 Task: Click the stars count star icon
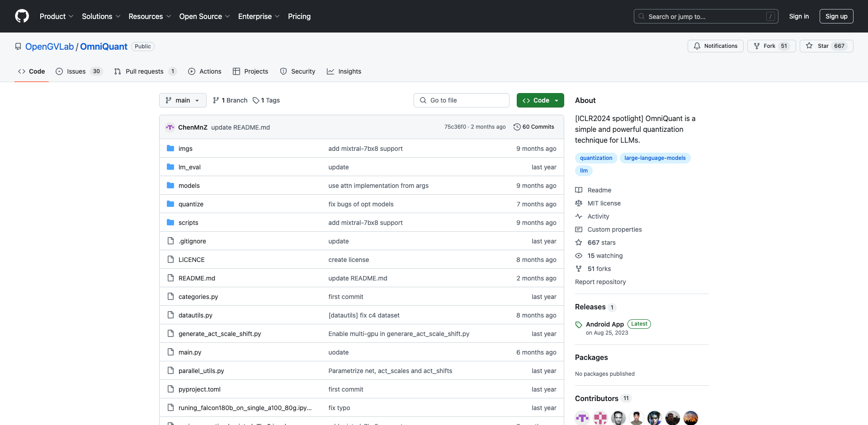coord(579,243)
